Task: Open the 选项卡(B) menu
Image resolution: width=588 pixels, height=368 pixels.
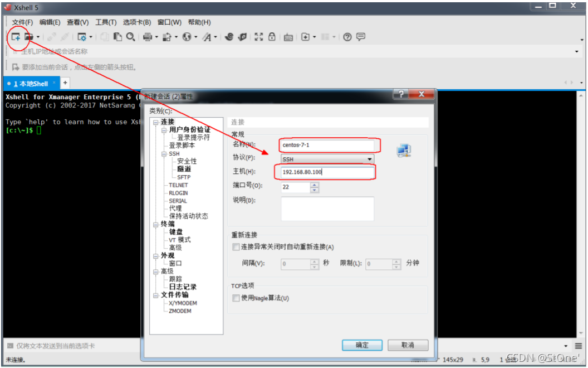Action: click(137, 22)
